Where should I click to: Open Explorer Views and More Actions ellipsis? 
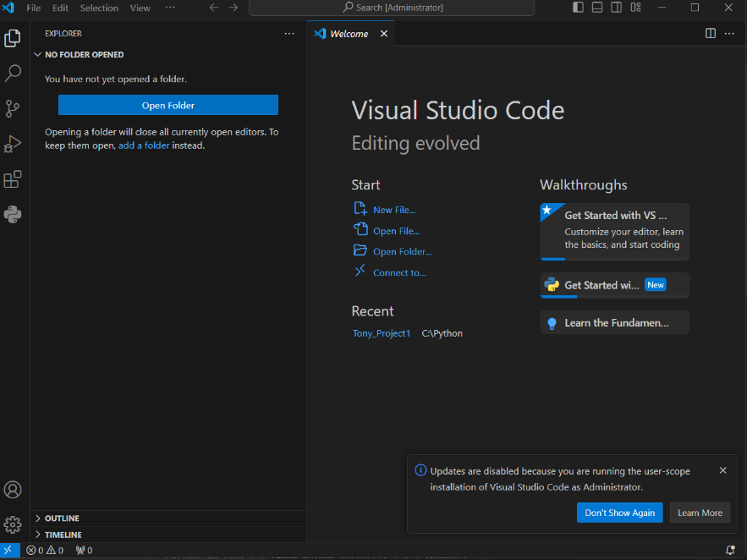(289, 33)
